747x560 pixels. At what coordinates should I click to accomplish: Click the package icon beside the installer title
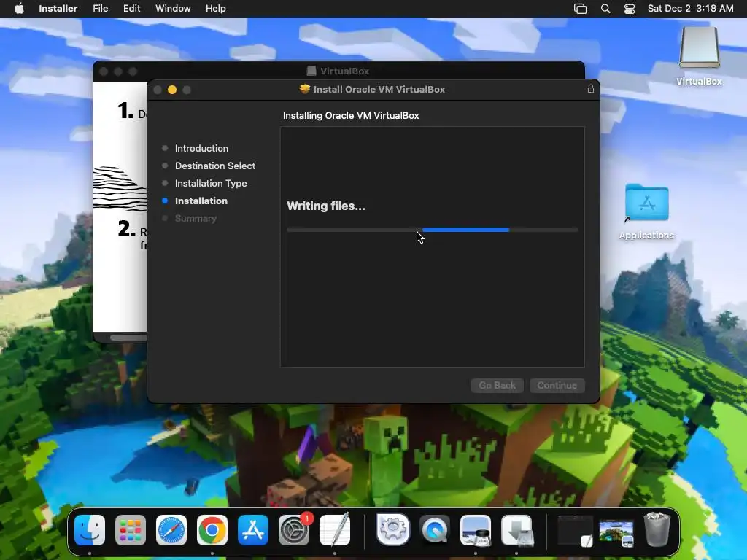click(305, 89)
